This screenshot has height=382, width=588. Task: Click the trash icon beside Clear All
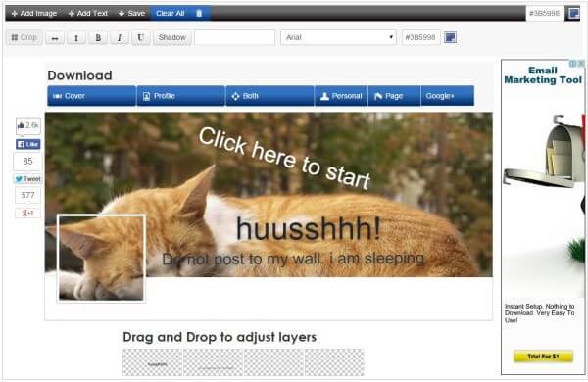tap(199, 13)
